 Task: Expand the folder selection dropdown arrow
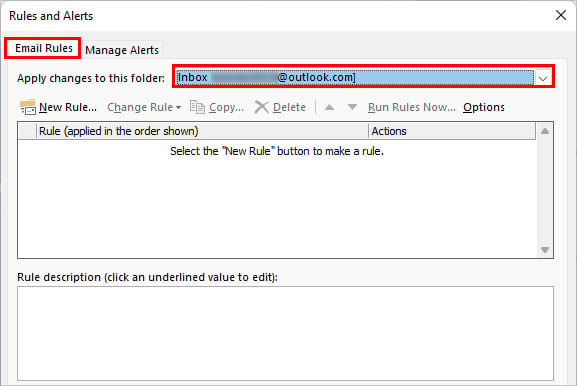click(x=543, y=78)
